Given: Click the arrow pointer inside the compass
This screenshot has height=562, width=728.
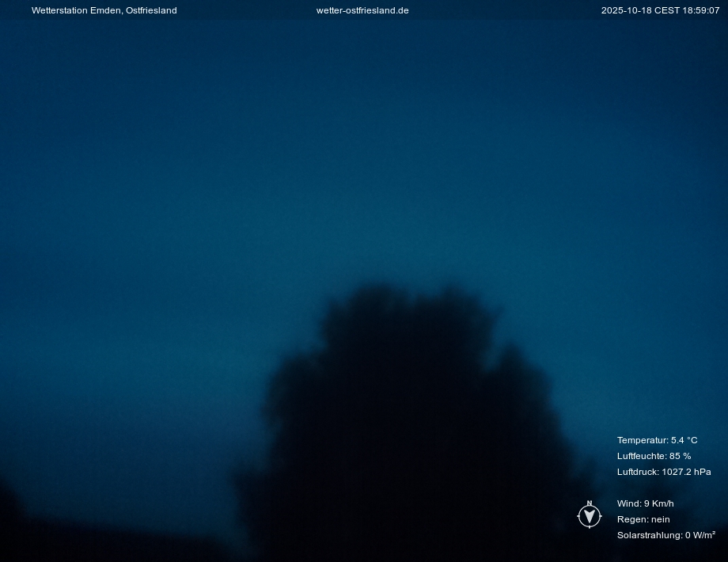Looking at the screenshot, I should pyautogui.click(x=589, y=517).
